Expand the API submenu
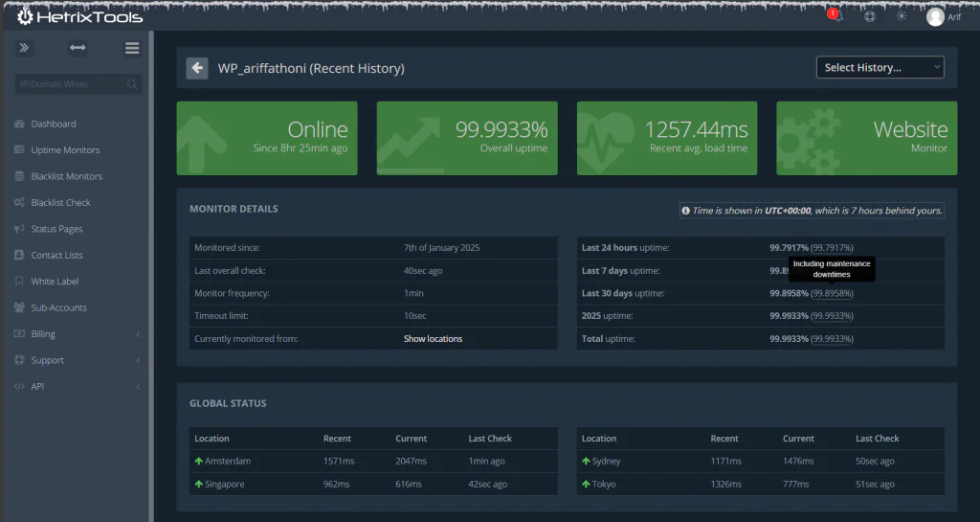980x522 pixels. 78,386
